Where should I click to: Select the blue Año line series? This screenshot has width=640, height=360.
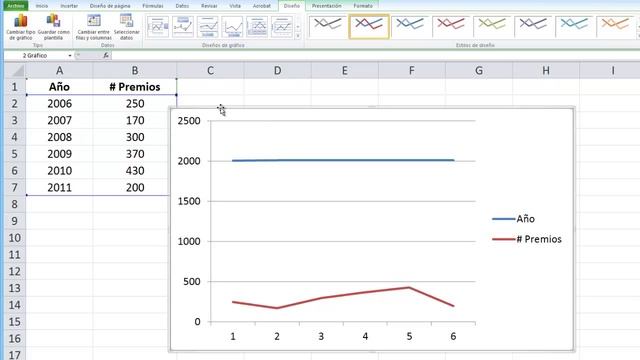pyautogui.click(x=343, y=160)
